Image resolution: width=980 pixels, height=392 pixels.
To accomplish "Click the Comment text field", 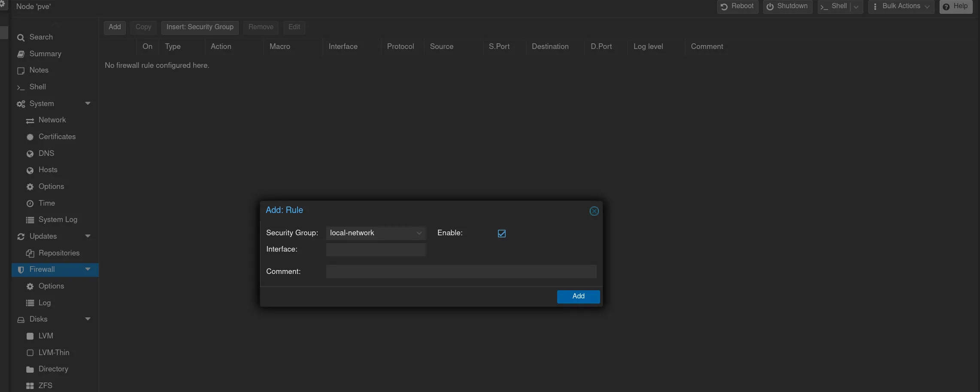I will (461, 272).
